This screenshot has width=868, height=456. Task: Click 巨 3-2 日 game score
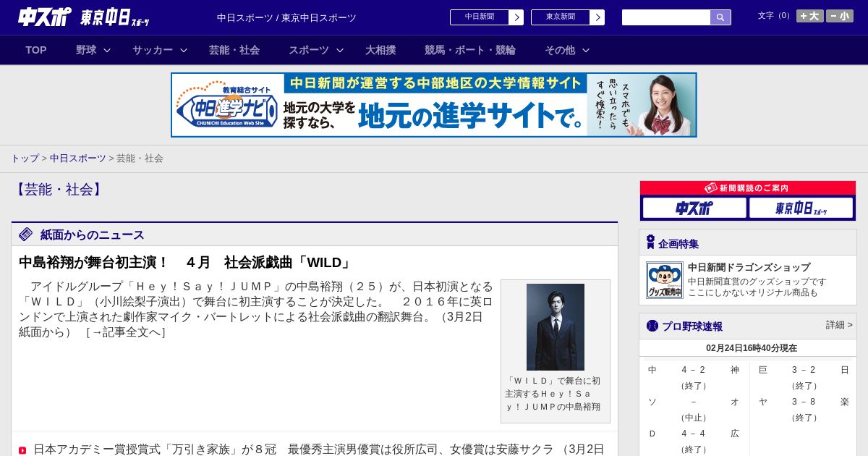point(804,370)
